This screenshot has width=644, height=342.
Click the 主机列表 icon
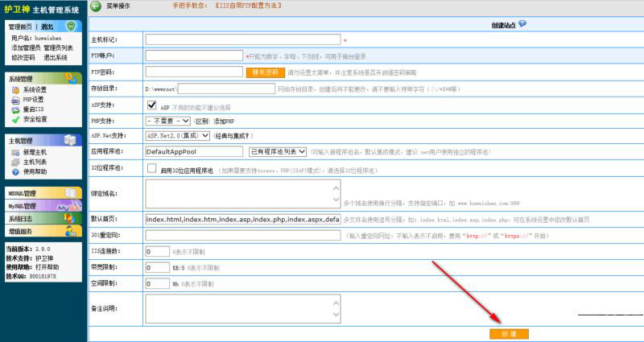(15, 163)
